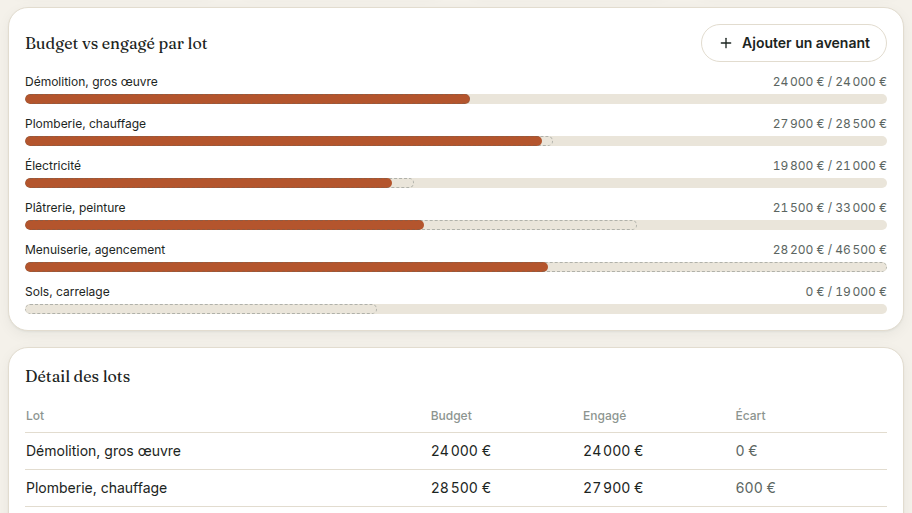
Task: Click the plus icon in Ajouter un avenant
Action: [x=725, y=43]
